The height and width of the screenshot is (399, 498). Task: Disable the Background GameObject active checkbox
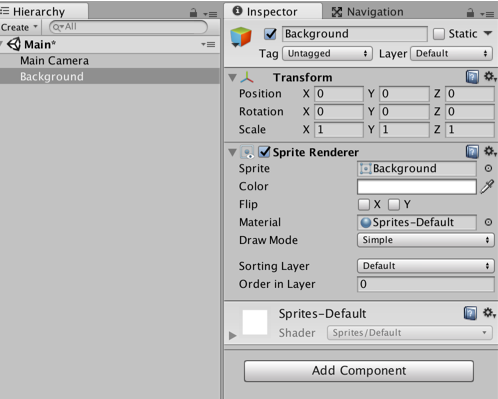tap(270, 34)
